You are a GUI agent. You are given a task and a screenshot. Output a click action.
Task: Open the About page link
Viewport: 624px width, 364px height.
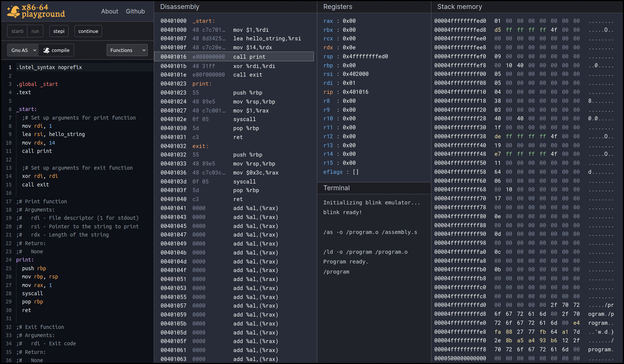pyautogui.click(x=110, y=11)
